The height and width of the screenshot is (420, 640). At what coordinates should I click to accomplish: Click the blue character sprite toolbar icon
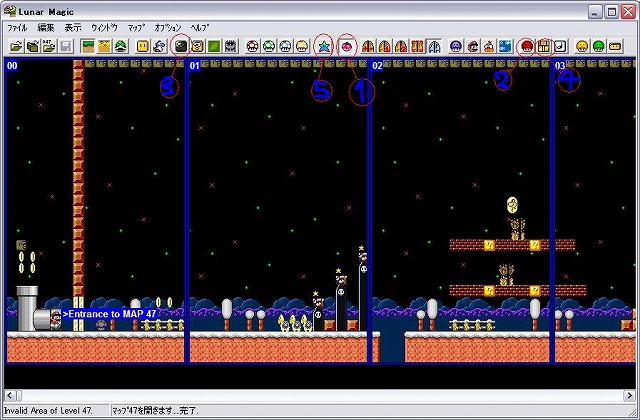159,47
